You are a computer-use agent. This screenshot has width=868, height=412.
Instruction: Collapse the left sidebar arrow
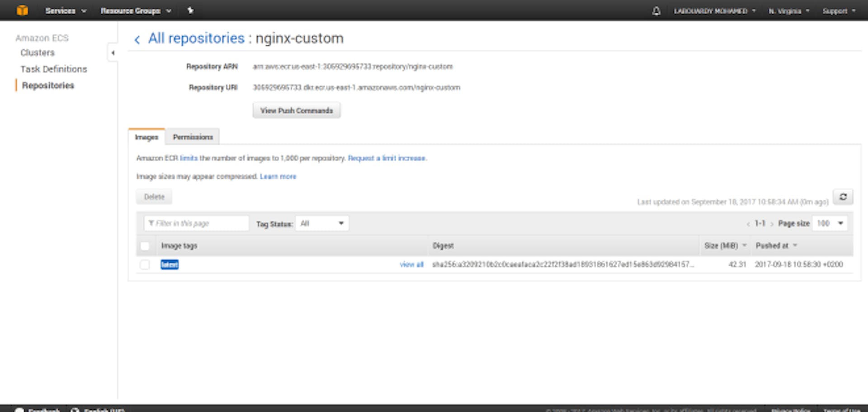coord(113,53)
